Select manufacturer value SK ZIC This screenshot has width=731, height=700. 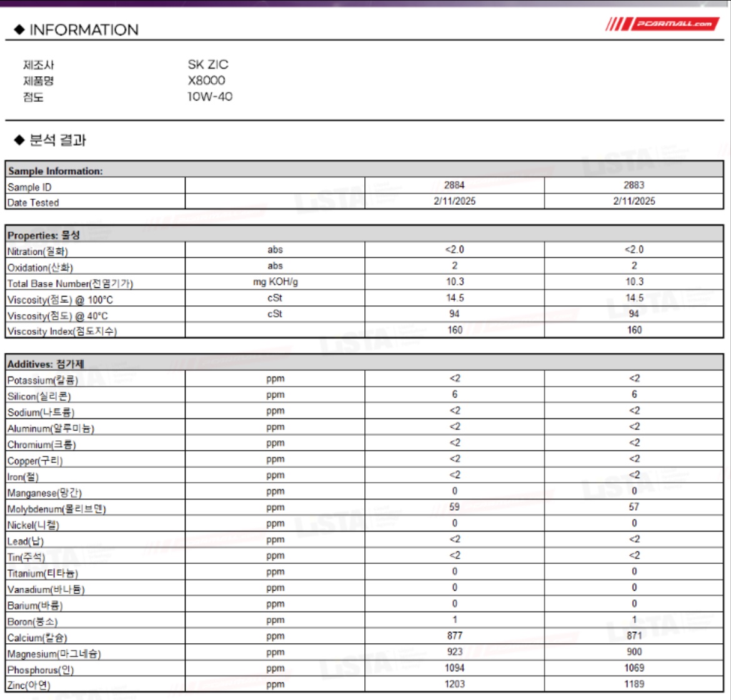(x=208, y=64)
